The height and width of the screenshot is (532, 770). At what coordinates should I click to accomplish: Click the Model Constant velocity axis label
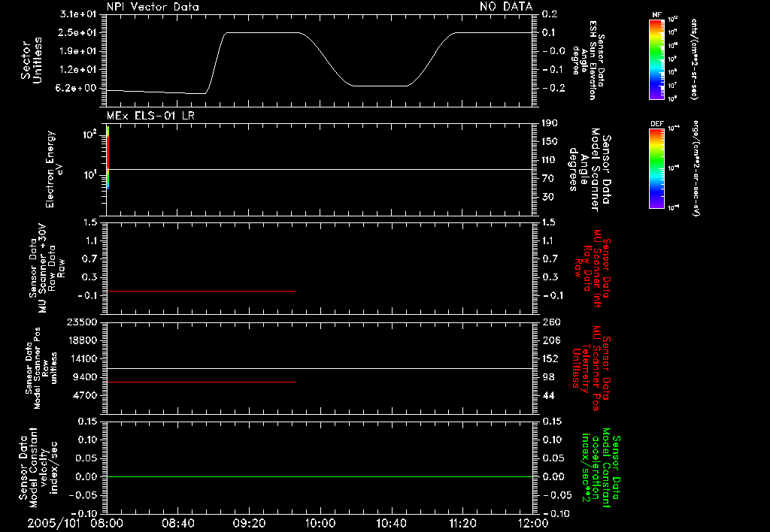[38, 464]
